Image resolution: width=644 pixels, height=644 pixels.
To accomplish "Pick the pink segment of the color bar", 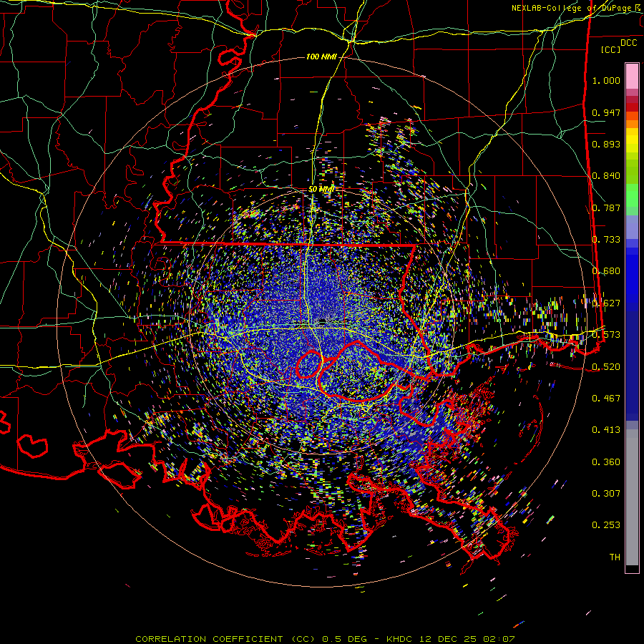I will point(632,76).
